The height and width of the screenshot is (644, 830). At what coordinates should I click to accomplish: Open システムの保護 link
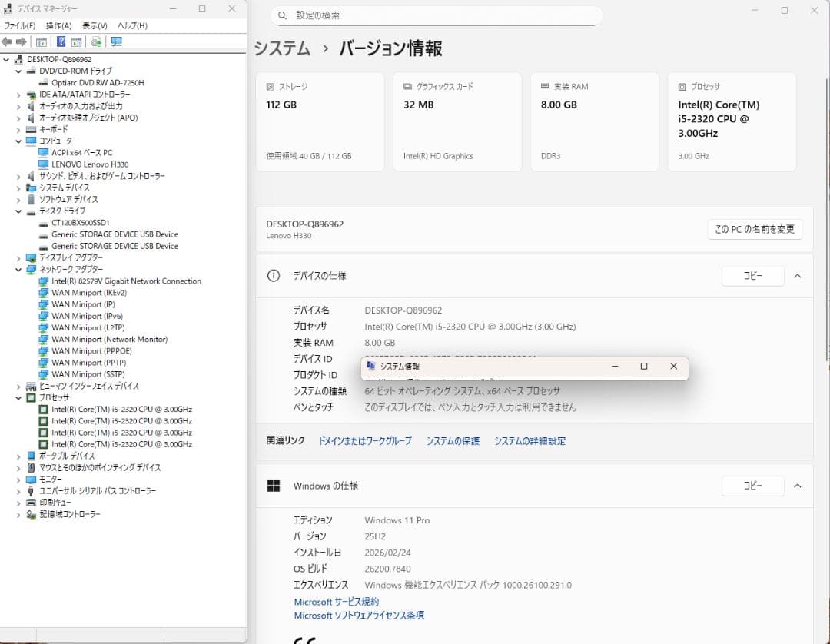pyautogui.click(x=453, y=441)
